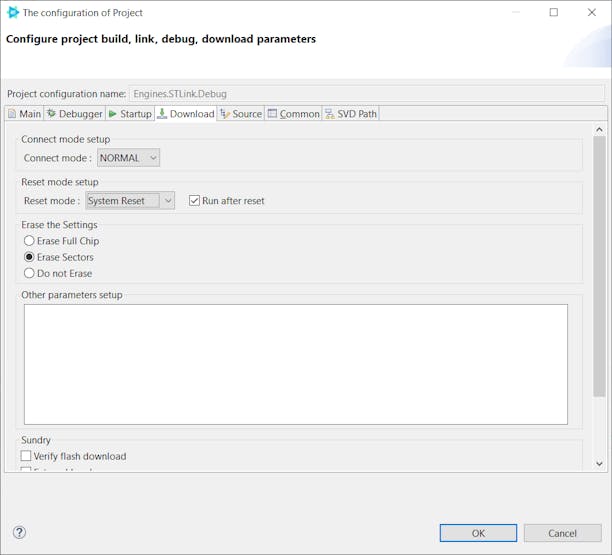The width and height of the screenshot is (612, 555).
Task: Open help with the question mark icon
Action: (19, 532)
